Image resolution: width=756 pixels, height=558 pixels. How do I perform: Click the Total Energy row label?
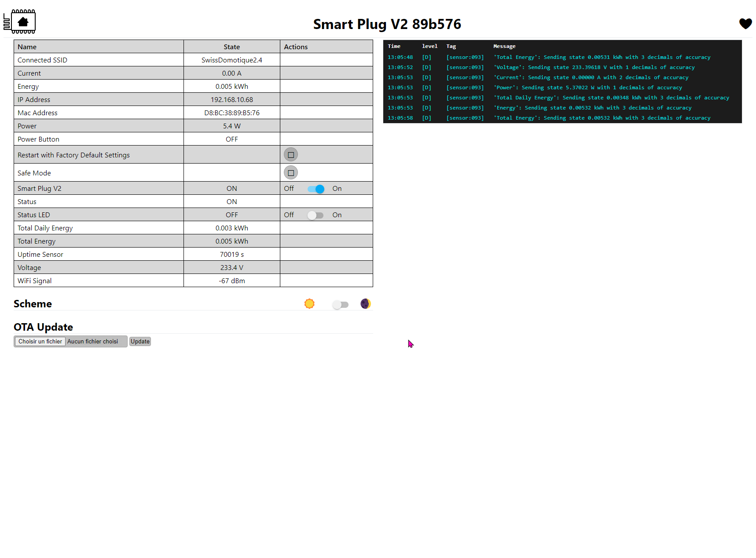pyautogui.click(x=37, y=241)
